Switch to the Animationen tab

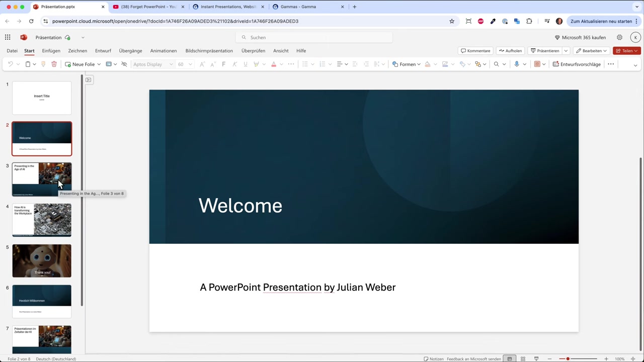tap(164, 51)
